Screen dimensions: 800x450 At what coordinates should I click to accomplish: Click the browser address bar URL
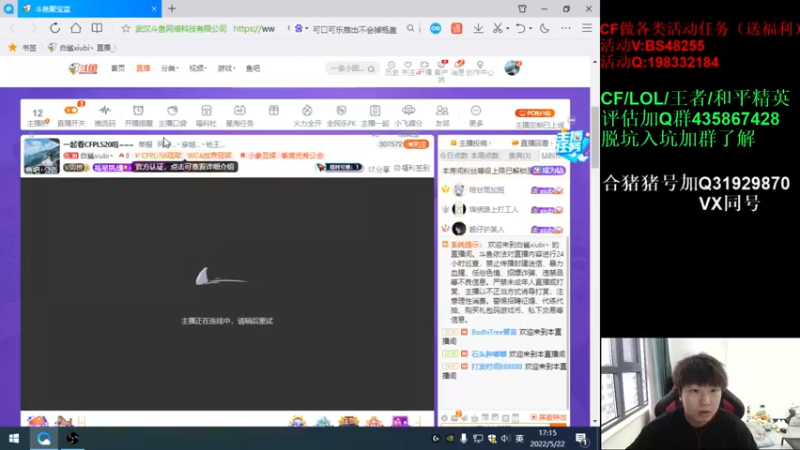click(x=254, y=29)
